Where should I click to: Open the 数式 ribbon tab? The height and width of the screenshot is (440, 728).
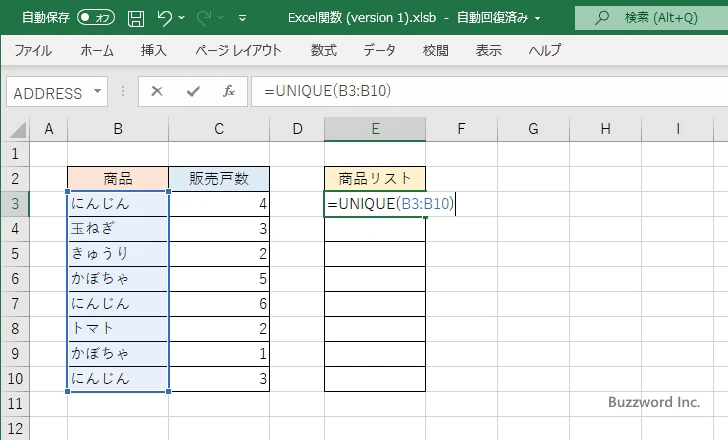click(323, 50)
